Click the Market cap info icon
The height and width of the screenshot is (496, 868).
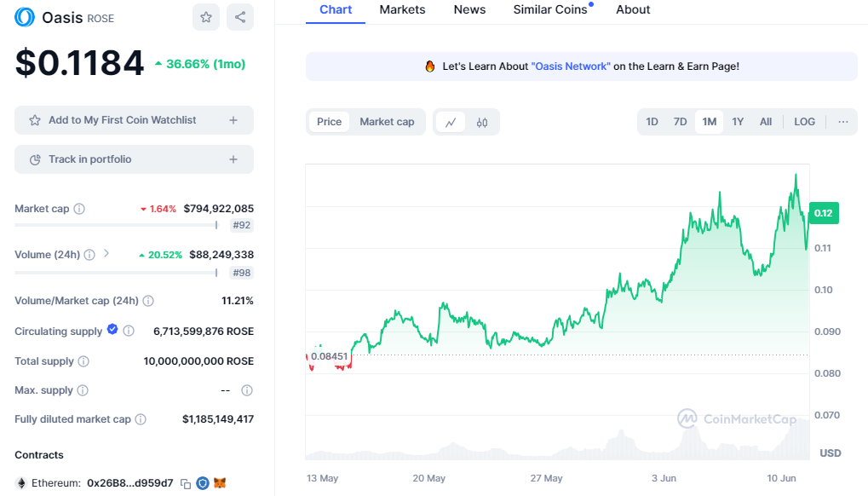click(x=79, y=209)
